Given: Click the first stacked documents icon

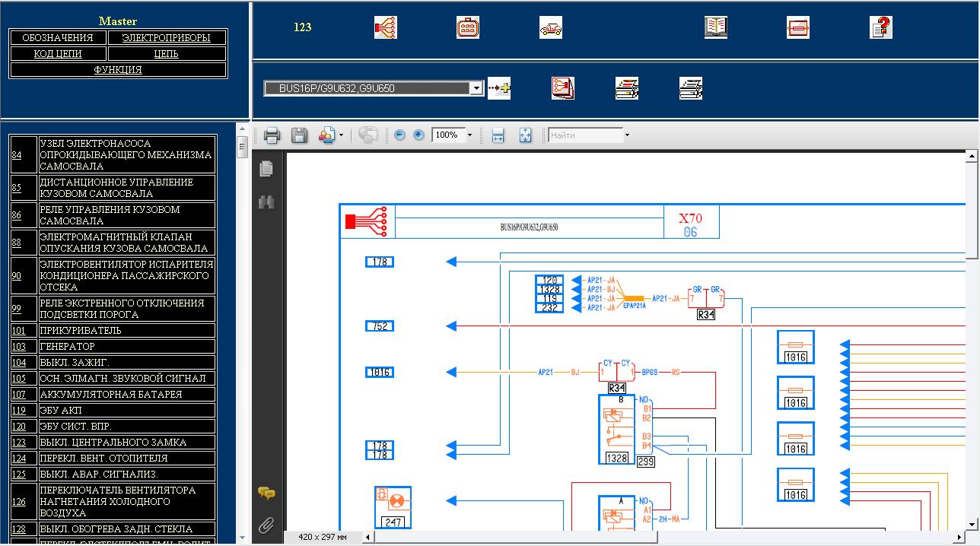Looking at the screenshot, I should tap(626, 88).
